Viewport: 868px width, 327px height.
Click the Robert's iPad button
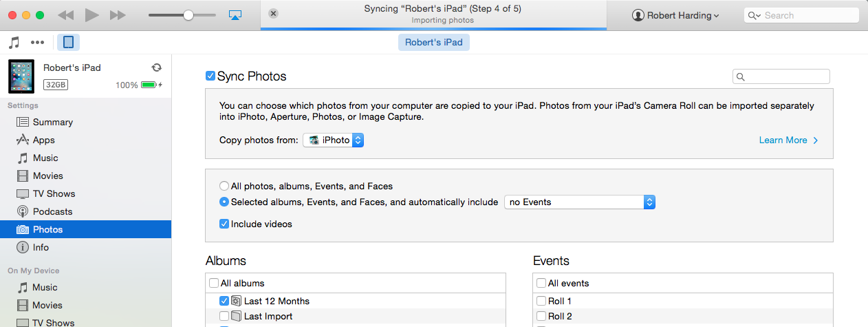pyautogui.click(x=434, y=42)
